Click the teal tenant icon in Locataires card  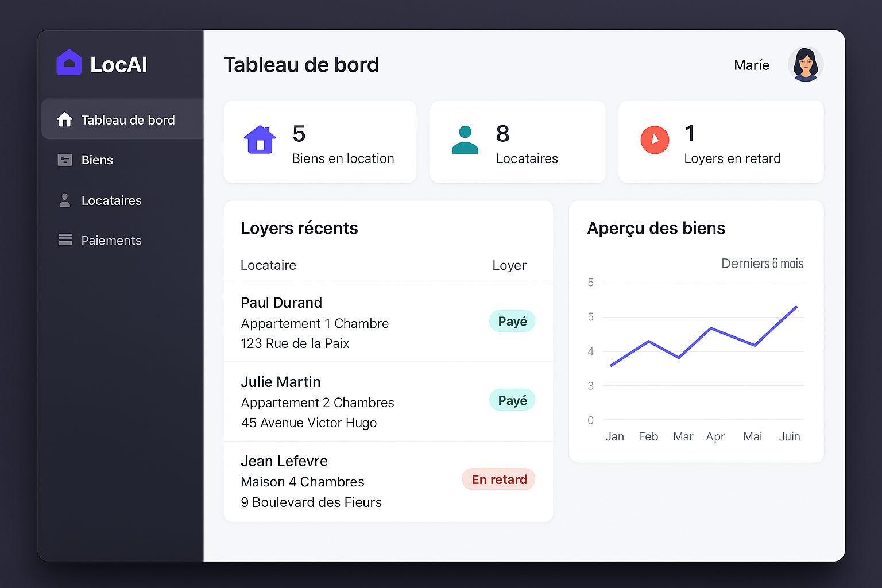[x=465, y=140]
